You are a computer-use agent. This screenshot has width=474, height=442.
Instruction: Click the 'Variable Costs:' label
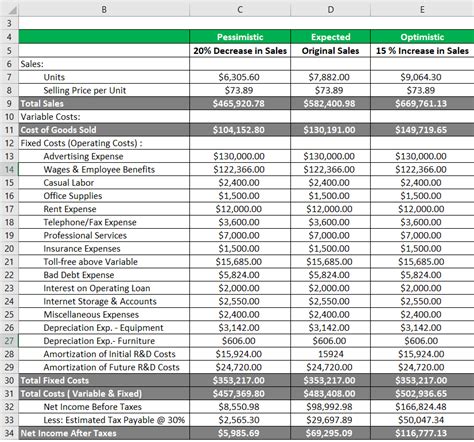tap(50, 117)
